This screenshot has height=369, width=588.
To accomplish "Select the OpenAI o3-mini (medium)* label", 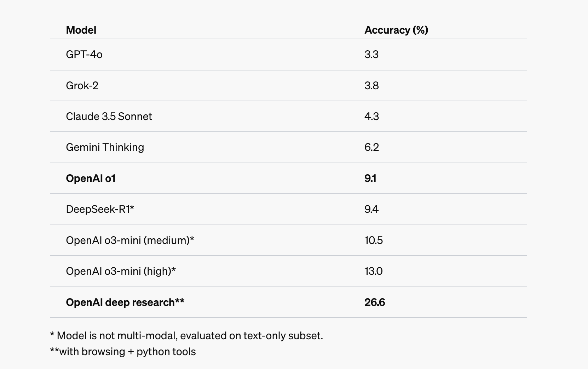I will (130, 240).
